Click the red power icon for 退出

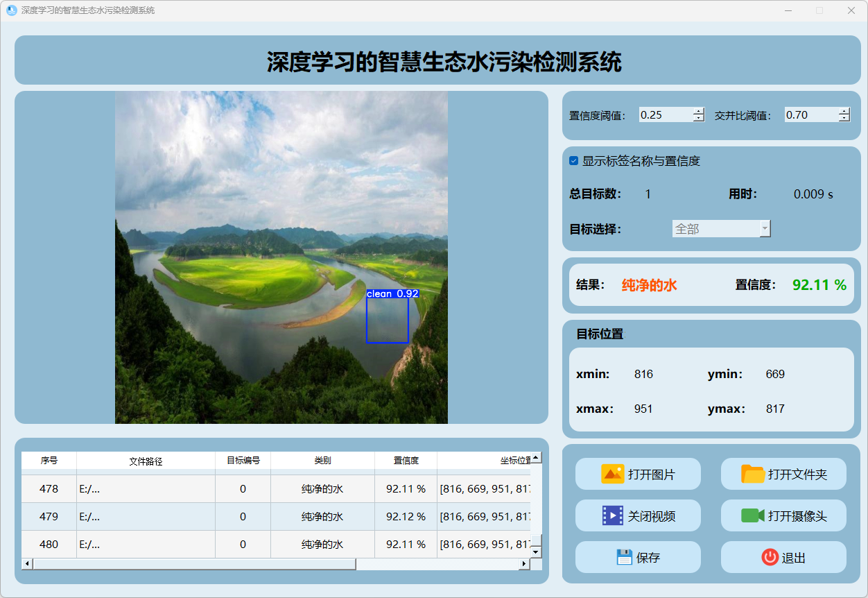(770, 557)
